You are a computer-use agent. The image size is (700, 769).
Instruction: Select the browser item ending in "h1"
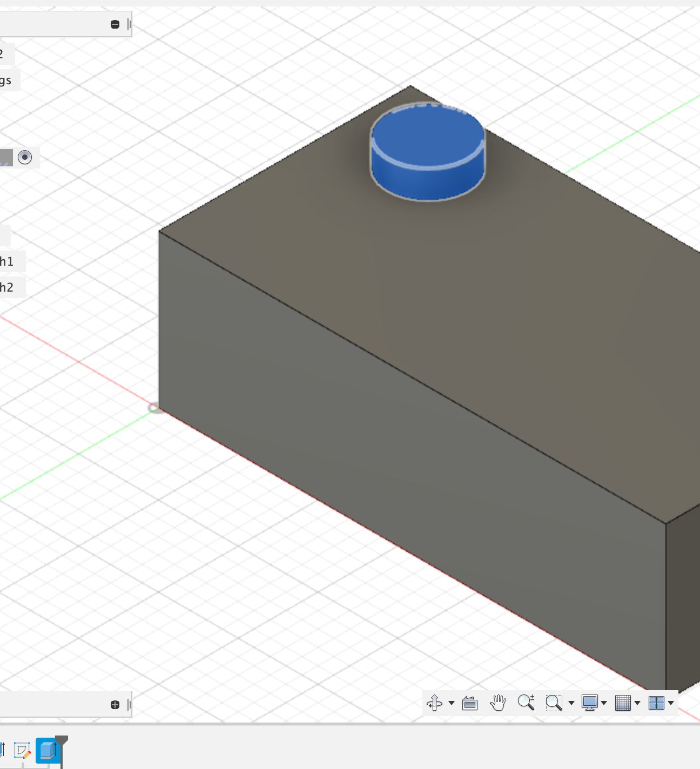(x=6, y=261)
